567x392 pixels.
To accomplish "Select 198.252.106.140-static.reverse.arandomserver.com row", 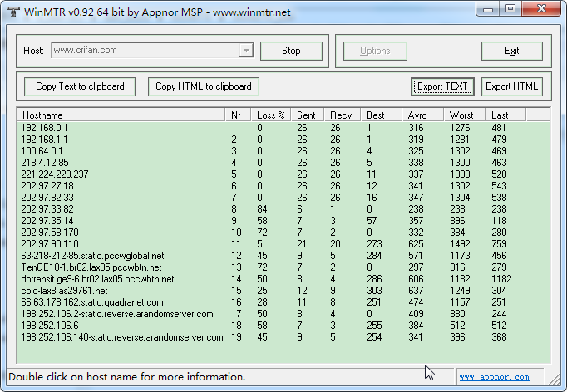I will pos(283,337).
